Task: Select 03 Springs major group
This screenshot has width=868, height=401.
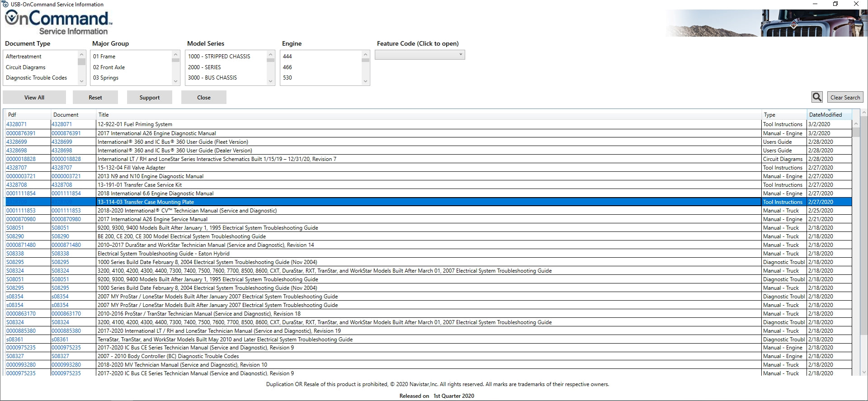Action: click(106, 78)
